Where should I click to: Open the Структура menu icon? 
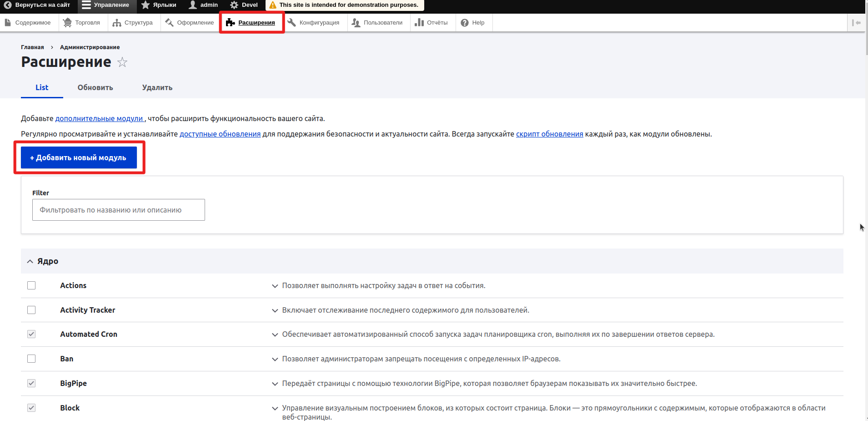pos(117,23)
